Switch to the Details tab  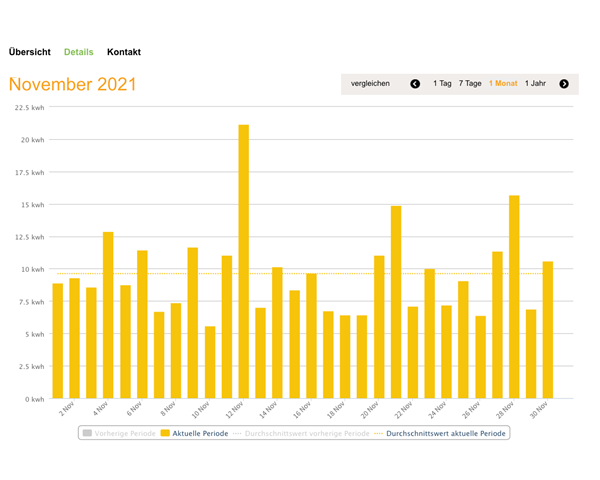[79, 51]
